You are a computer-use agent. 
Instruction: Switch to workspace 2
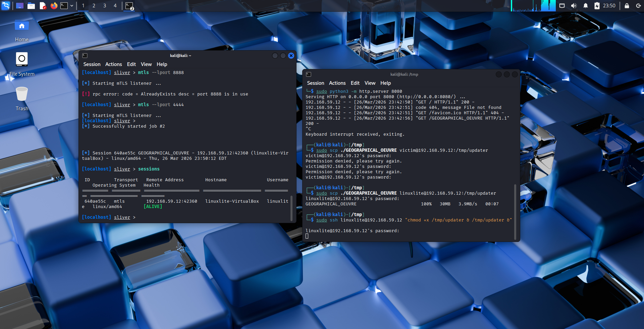coord(94,6)
